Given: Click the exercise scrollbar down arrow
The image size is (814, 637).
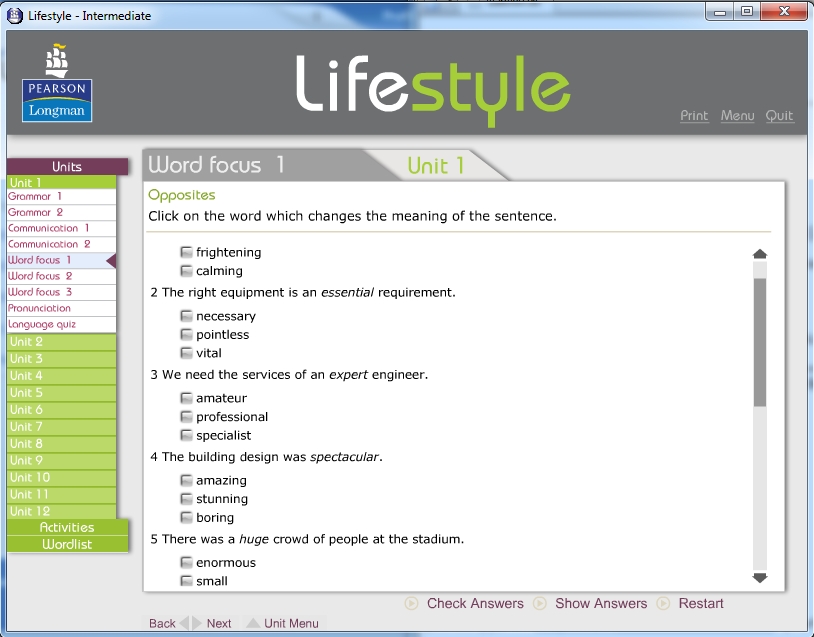Looking at the screenshot, I should 759,578.
